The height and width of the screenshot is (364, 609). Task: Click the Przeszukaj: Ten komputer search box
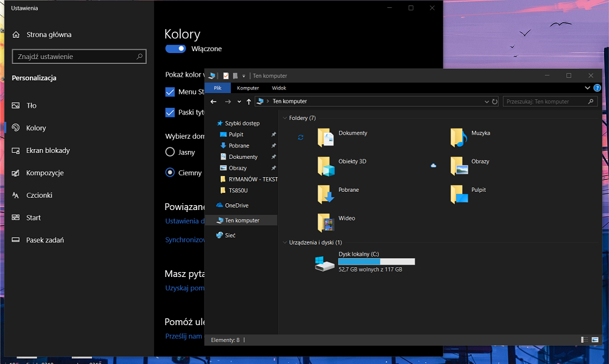point(548,102)
